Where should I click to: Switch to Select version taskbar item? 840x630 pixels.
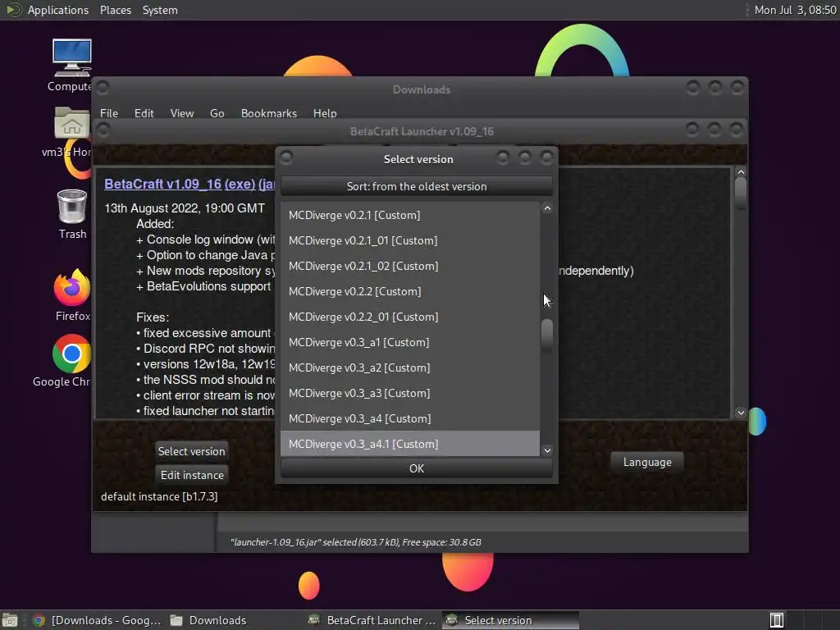509,620
